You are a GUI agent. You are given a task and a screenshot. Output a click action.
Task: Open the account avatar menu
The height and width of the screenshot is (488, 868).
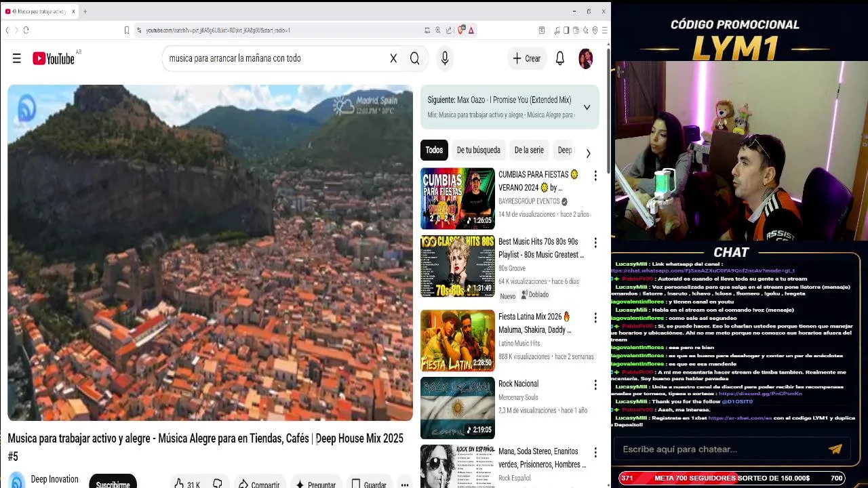coord(585,58)
